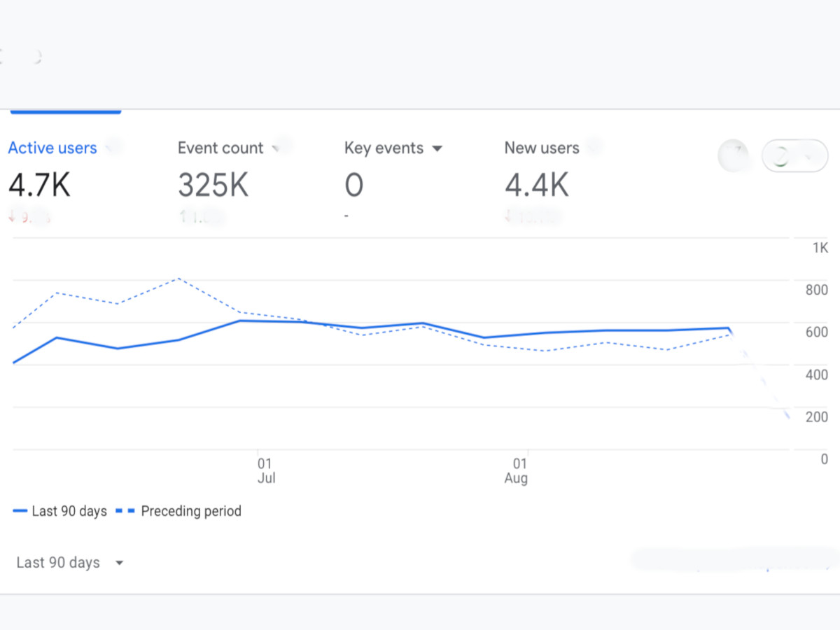This screenshot has height=630, width=840.
Task: Click the 01 Jul date marker
Action: coord(265,470)
